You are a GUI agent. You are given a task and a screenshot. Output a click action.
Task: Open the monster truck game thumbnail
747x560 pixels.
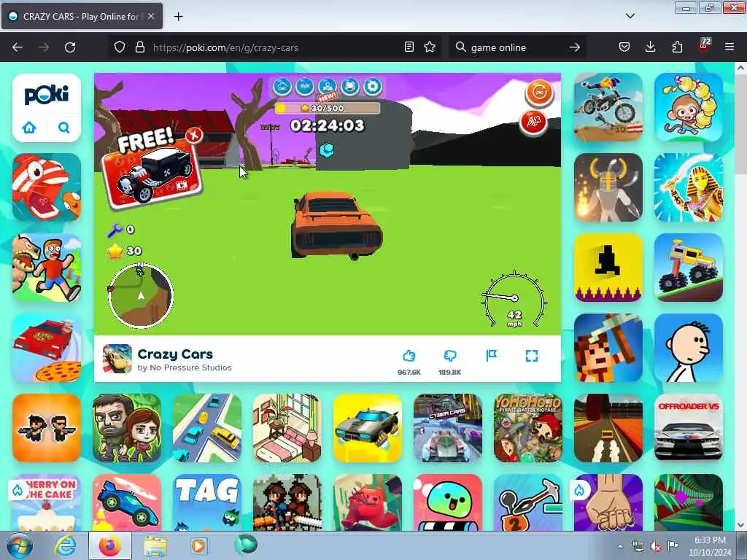click(x=689, y=268)
